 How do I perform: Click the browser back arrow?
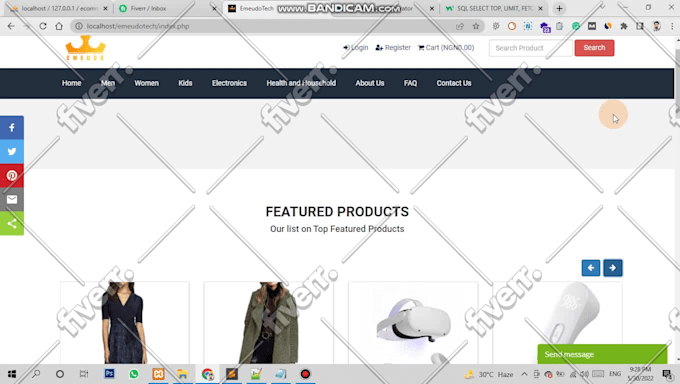point(11,26)
